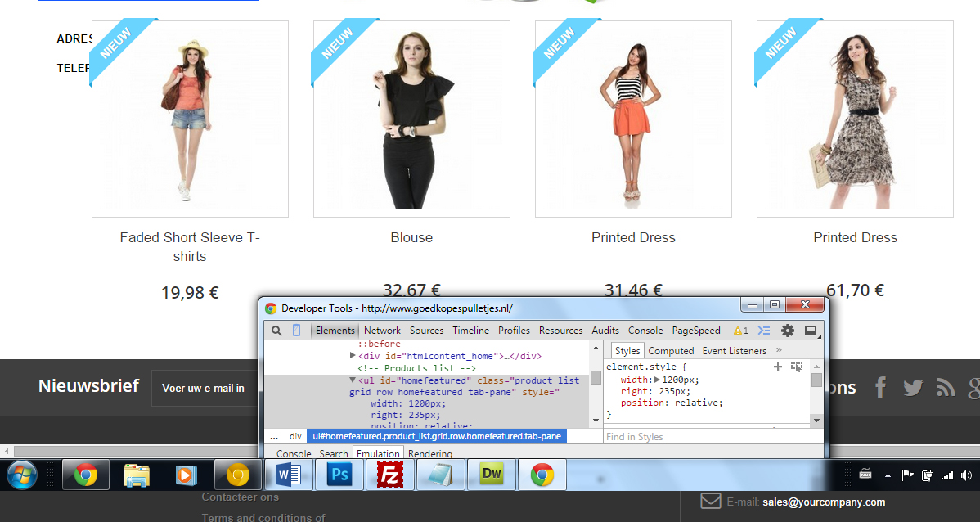Open first Chrome icon on taskbar

(x=86, y=475)
